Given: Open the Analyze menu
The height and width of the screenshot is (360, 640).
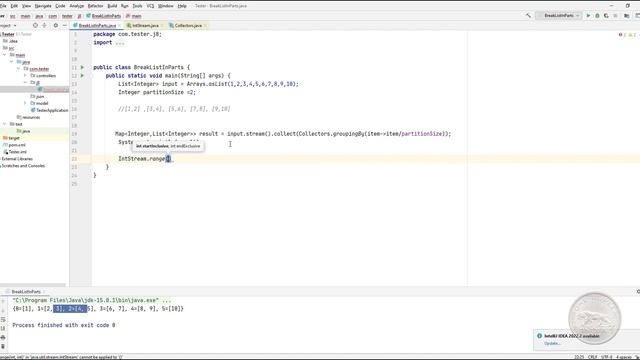Looking at the screenshot, I should click(76, 6).
